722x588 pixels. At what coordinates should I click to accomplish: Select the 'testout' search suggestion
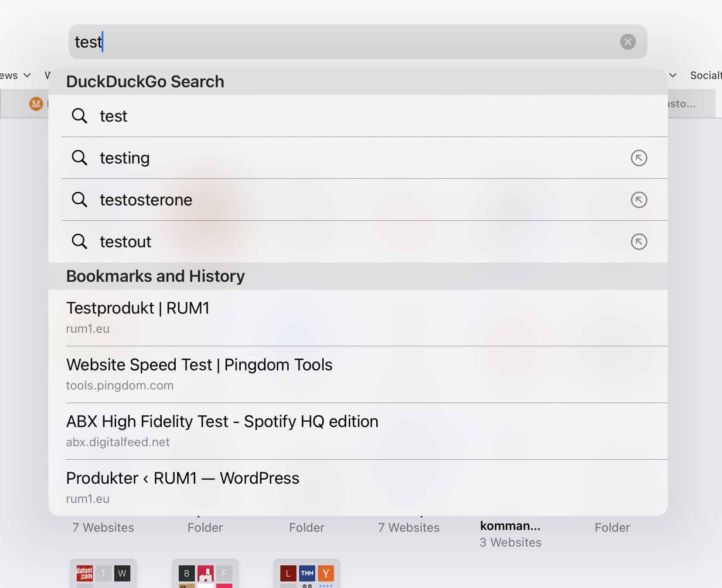coord(358,242)
